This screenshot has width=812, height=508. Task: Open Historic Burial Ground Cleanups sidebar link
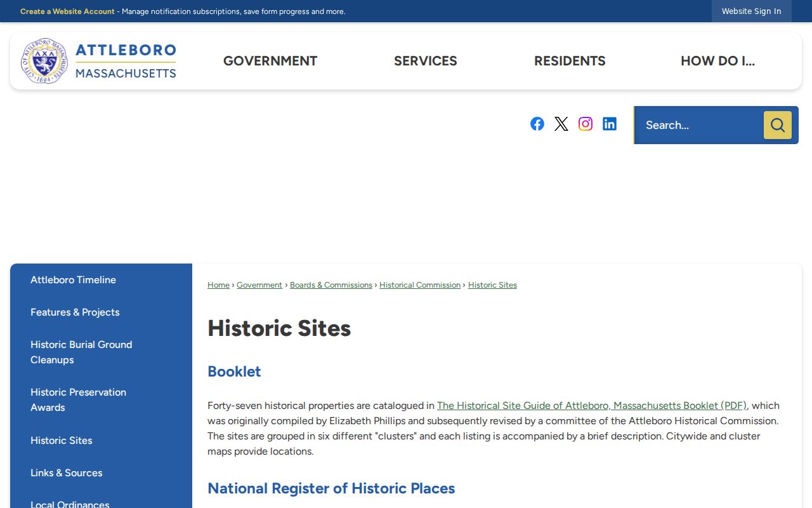click(x=81, y=352)
